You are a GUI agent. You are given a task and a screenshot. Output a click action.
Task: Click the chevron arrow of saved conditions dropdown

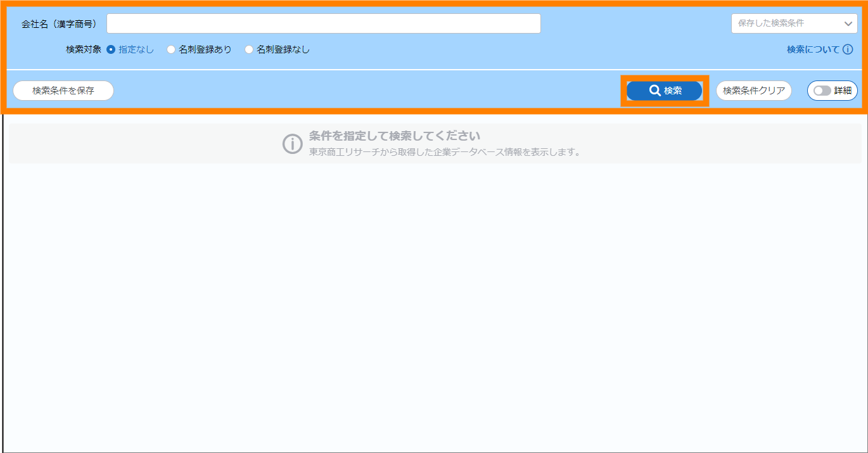848,23
